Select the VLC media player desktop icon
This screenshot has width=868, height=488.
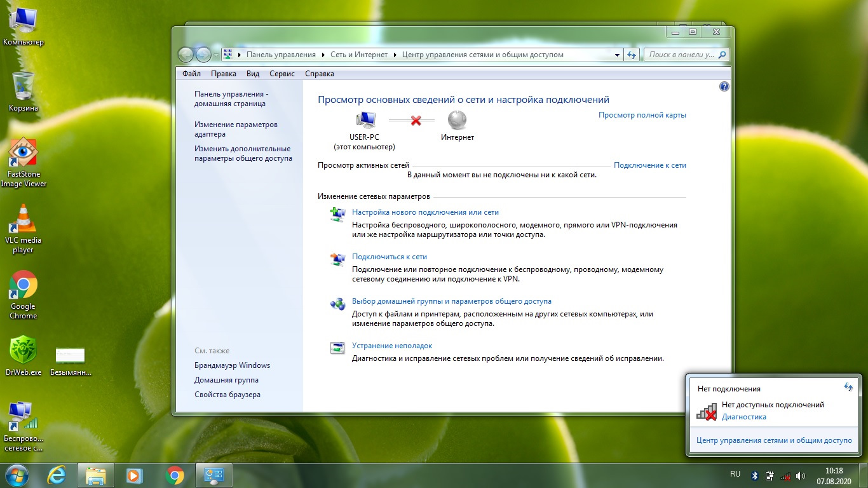point(23,229)
